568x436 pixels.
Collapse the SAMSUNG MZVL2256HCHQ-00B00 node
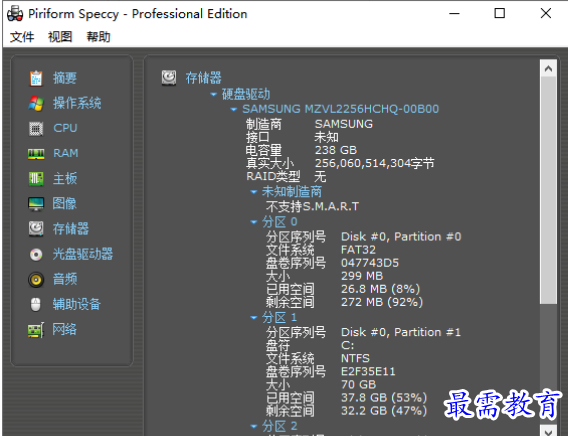tap(234, 109)
